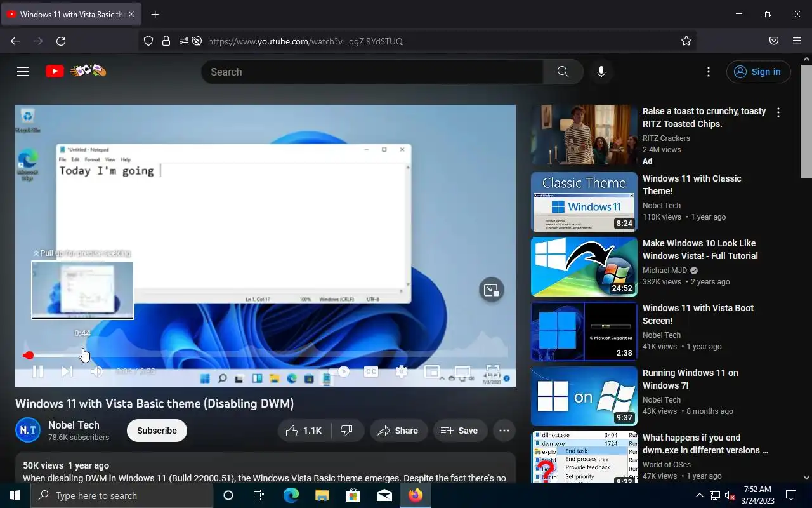Open the Nobel Tech channel name link
The height and width of the screenshot is (508, 812).
[74, 425]
